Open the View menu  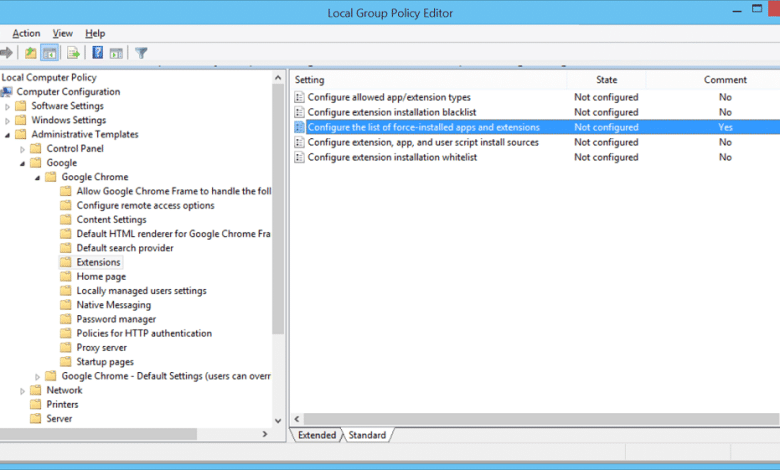[63, 33]
